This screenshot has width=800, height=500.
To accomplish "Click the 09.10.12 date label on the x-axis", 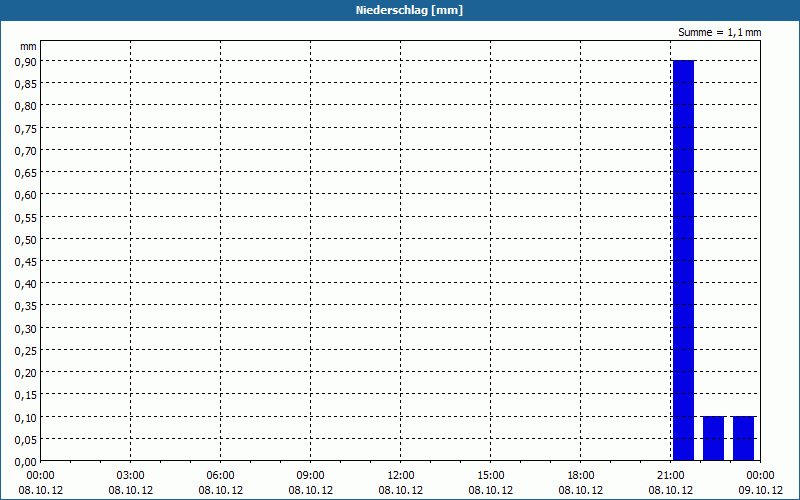I will tap(760, 490).
